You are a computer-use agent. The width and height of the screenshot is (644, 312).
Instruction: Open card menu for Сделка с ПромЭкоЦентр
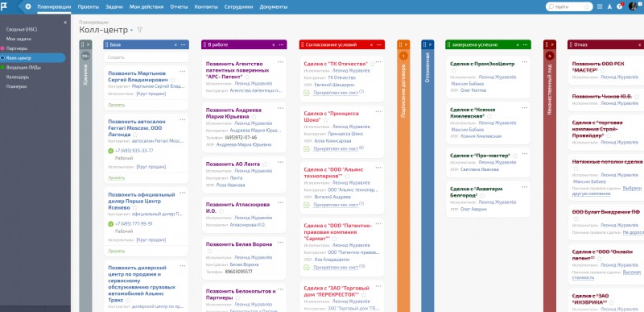point(525,62)
